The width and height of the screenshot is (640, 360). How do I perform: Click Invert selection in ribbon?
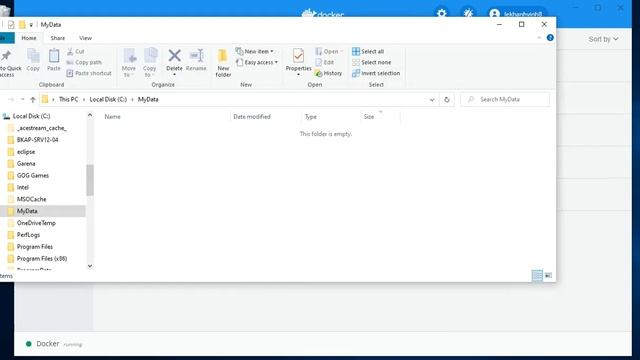[376, 73]
